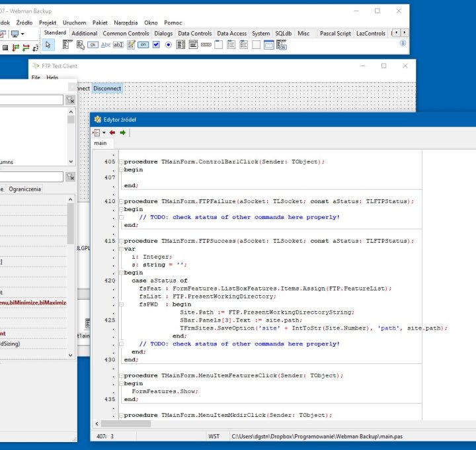Collapse the FTPSuccess procedure fold marker
This screenshot has height=450, width=476.
point(121,242)
